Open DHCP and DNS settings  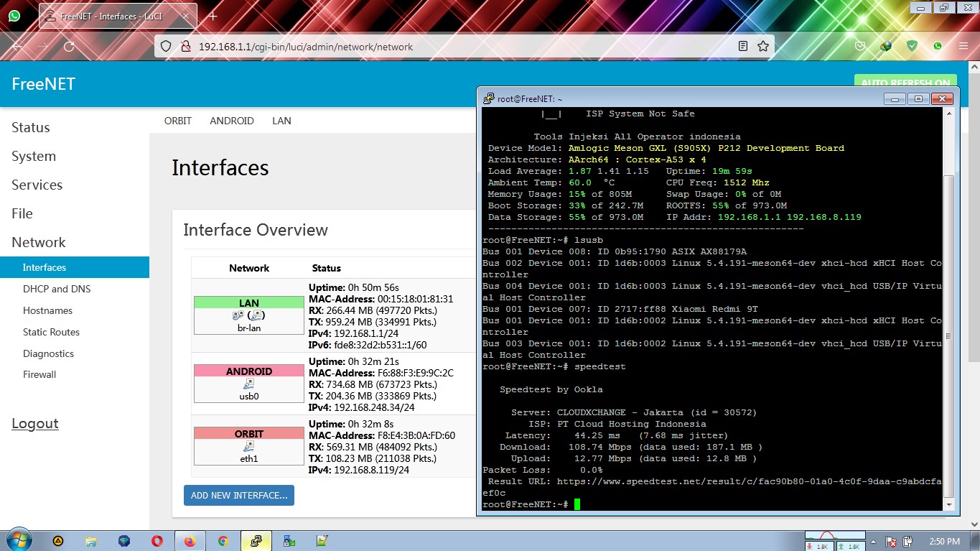pyautogui.click(x=57, y=289)
